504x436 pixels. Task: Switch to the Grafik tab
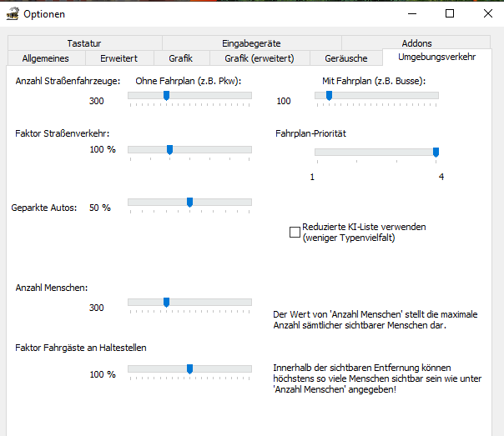[180, 58]
